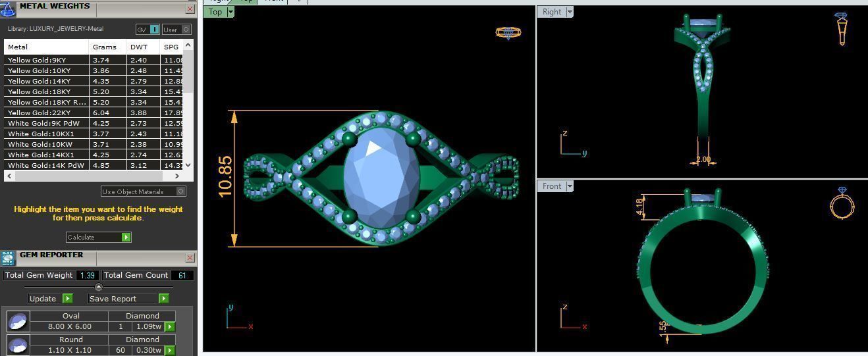Viewport: 868px width, 356px height.
Task: Select White Gold:10KX1 row
Action: coord(94,134)
